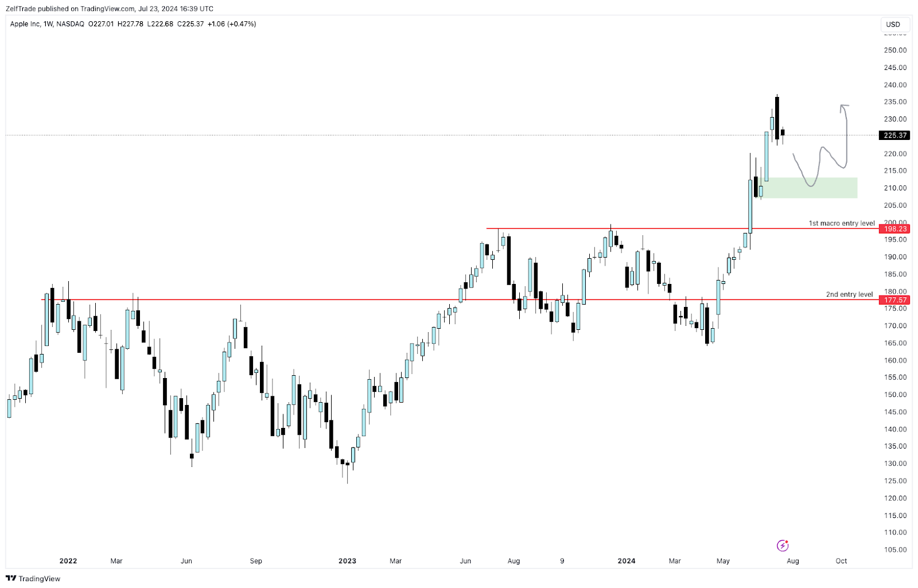Click the Oct label on time axis
Screen dimensions: 918x588
tap(841, 561)
